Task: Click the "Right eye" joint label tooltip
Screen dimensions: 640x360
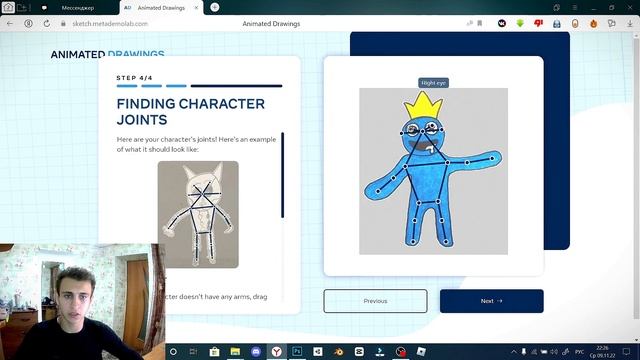Action: pyautogui.click(x=433, y=83)
